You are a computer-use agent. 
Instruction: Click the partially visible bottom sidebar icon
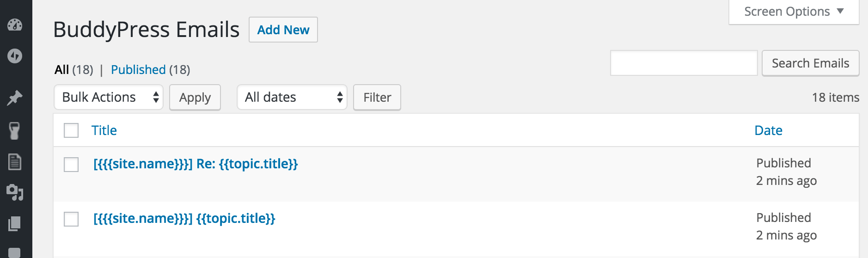click(15, 252)
